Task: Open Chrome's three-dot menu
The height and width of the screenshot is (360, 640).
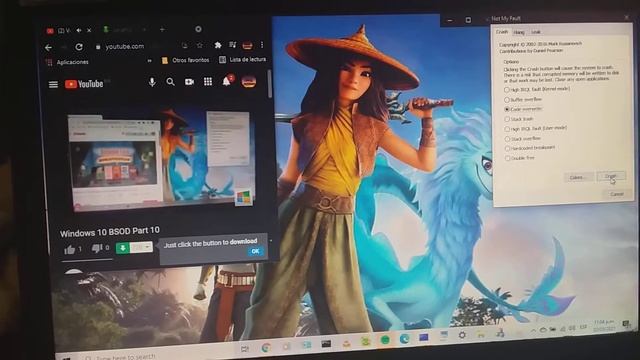Action: (x=262, y=45)
